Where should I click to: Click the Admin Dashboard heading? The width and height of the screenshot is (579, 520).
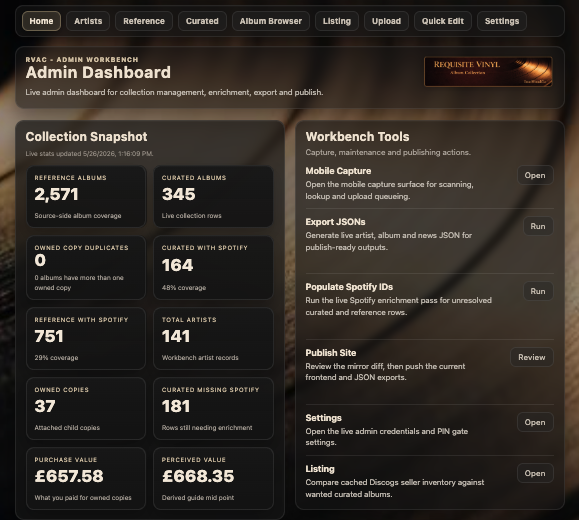click(x=98, y=72)
